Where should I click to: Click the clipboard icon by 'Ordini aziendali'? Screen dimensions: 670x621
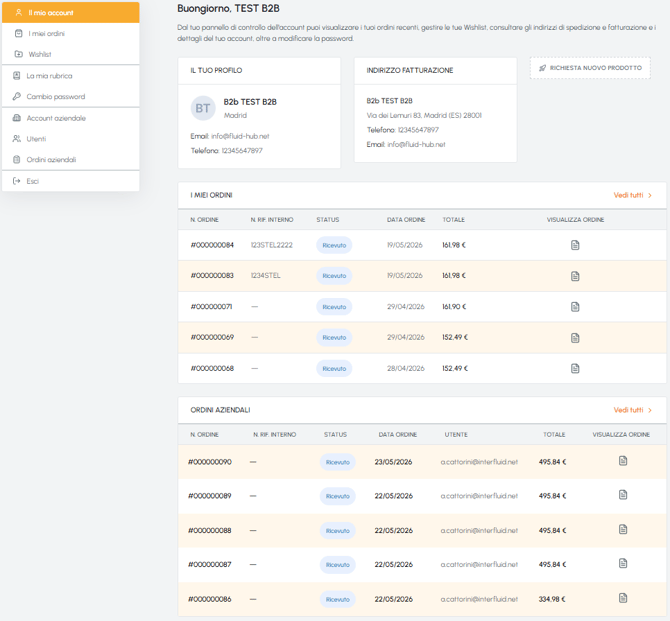(x=17, y=159)
